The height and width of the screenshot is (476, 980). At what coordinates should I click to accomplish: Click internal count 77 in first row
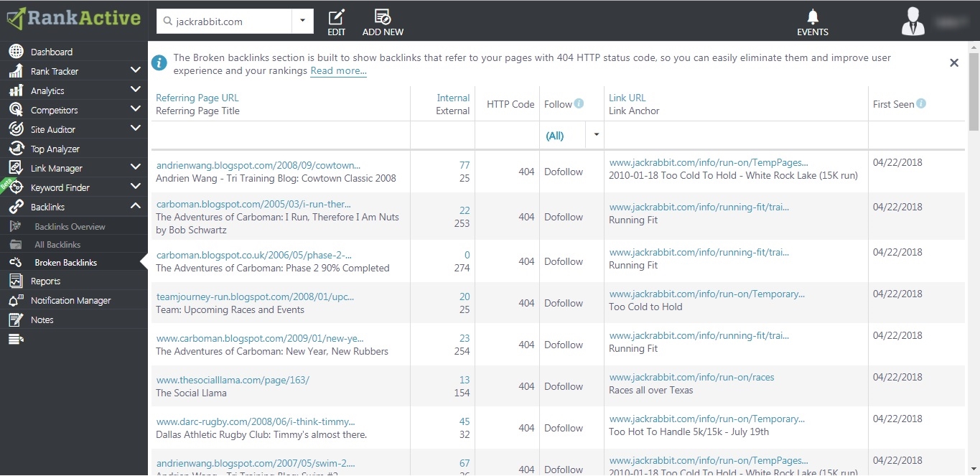click(465, 165)
